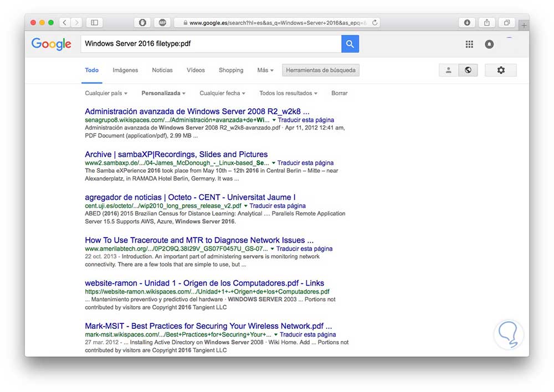The width and height of the screenshot is (554, 392).
Task: Expand the Más dropdown menu
Action: coord(265,70)
